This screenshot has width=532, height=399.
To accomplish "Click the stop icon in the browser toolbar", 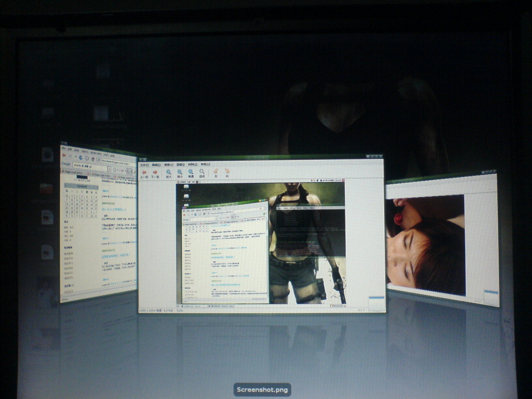I will (x=87, y=158).
